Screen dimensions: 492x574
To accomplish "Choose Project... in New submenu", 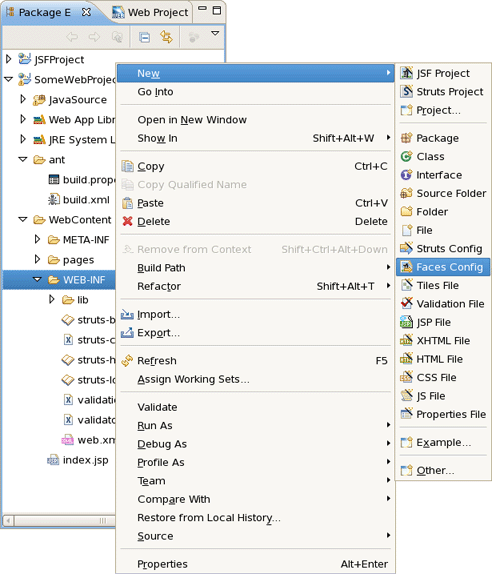I will tap(443, 110).
